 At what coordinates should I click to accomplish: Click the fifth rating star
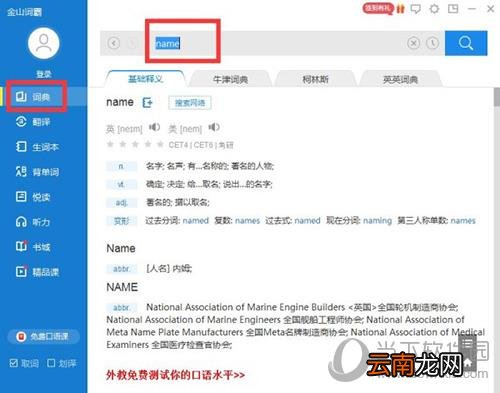tap(160, 144)
